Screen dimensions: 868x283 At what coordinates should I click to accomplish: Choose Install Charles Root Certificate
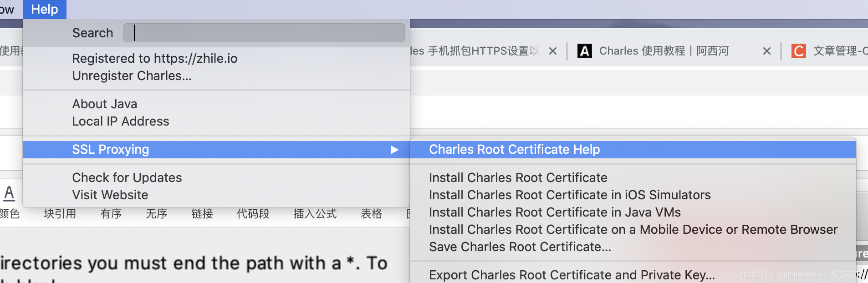(633, 177)
